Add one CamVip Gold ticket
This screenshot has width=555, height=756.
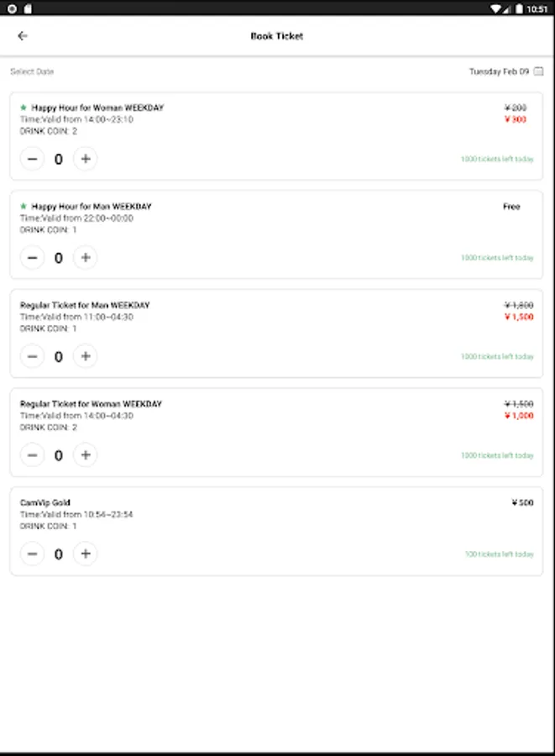pos(86,554)
